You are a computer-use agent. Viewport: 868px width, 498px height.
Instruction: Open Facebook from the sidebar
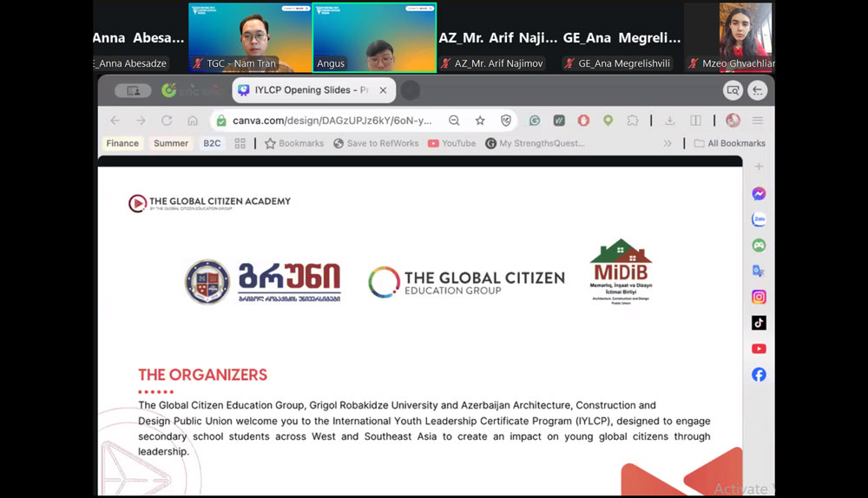[759, 375]
